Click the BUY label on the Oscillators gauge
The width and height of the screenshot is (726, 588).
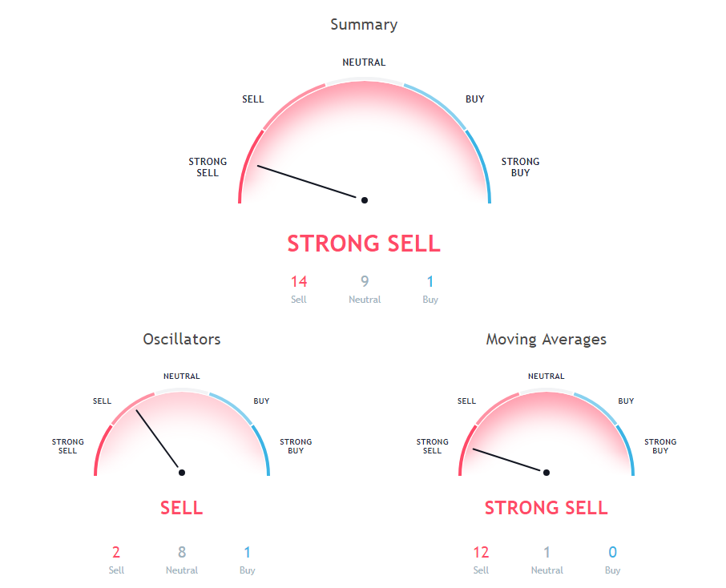pos(261,401)
